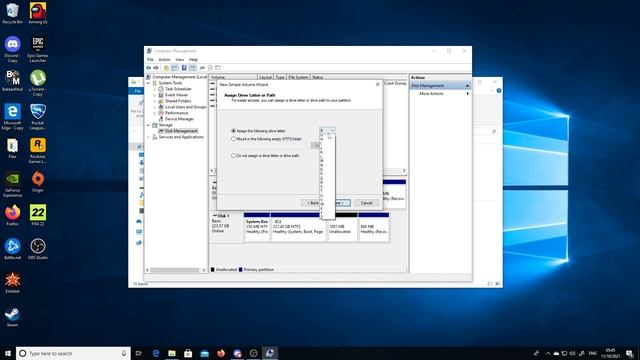Image resolution: width=640 pixels, height=360 pixels.
Task: Close the New Simple Volume Wizard dialog
Action: pyautogui.click(x=377, y=84)
